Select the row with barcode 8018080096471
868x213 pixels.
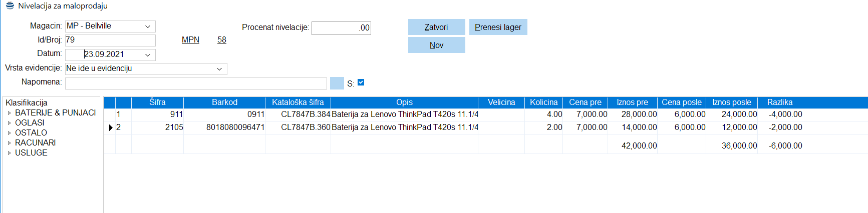click(235, 127)
